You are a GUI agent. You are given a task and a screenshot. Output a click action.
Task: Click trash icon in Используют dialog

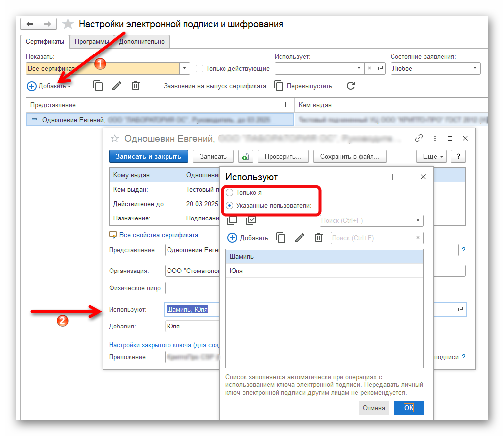(x=319, y=238)
